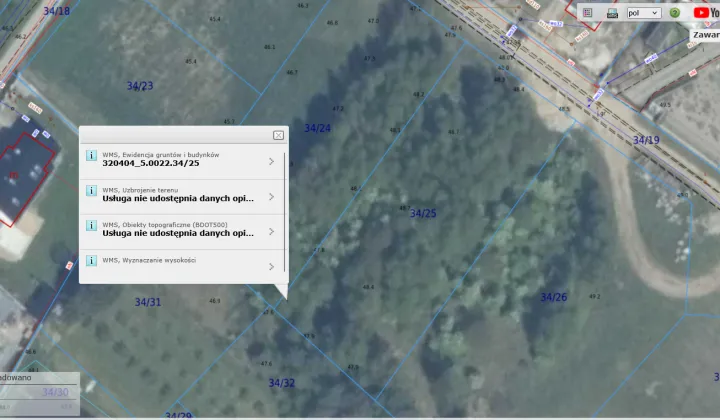Viewport: 720px width, 420px height.
Task: Click parcel label 34/24 on map
Action: point(317,129)
